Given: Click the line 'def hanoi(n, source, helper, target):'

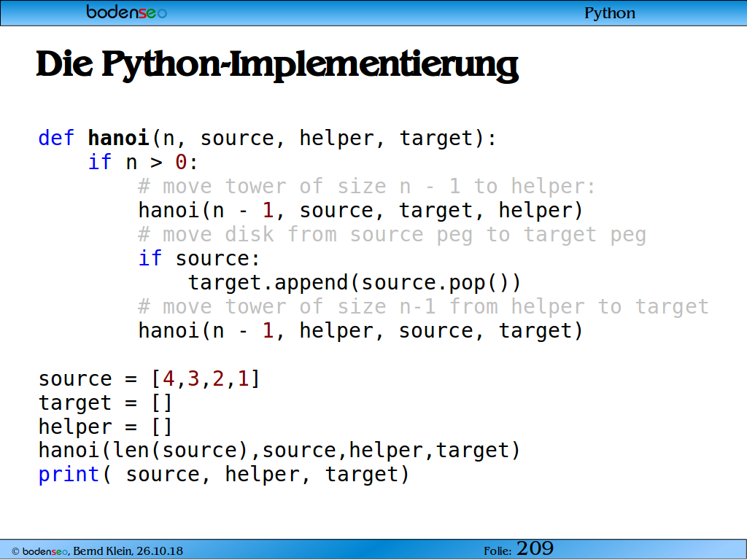Looking at the screenshot, I should 267,139.
